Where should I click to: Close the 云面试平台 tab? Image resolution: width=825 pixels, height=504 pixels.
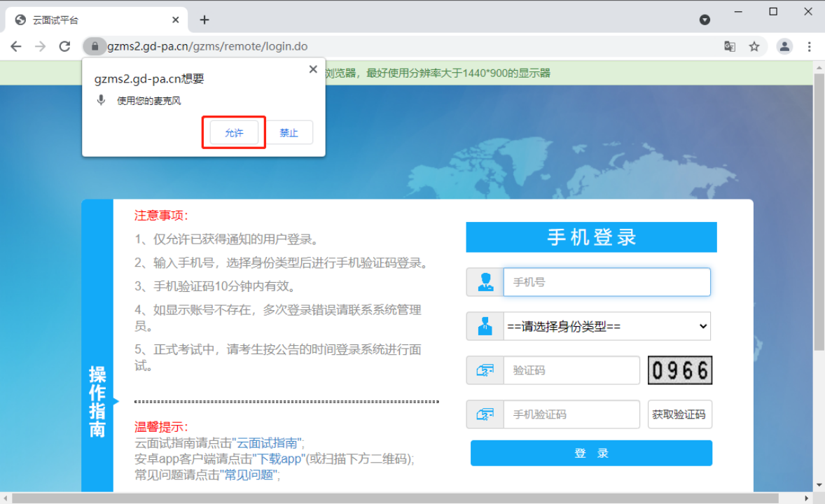tap(175, 20)
